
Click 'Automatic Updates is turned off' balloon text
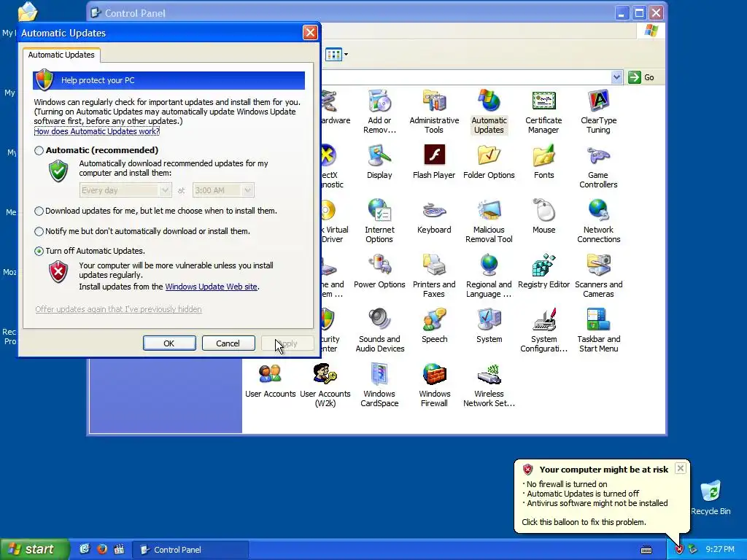pyautogui.click(x=583, y=494)
